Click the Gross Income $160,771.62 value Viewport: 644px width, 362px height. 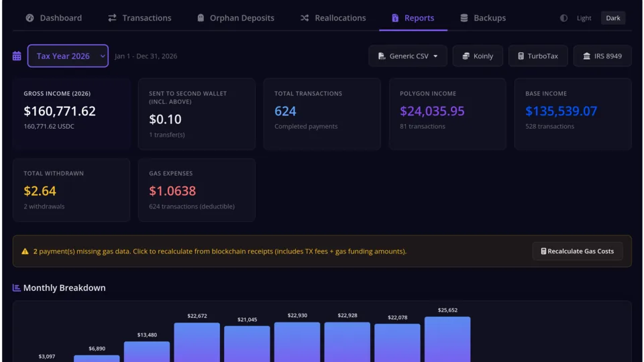click(60, 111)
